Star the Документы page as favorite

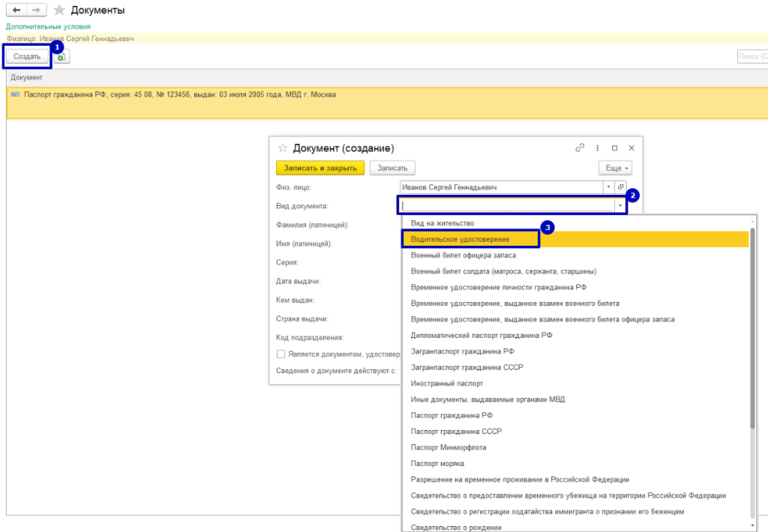[59, 10]
